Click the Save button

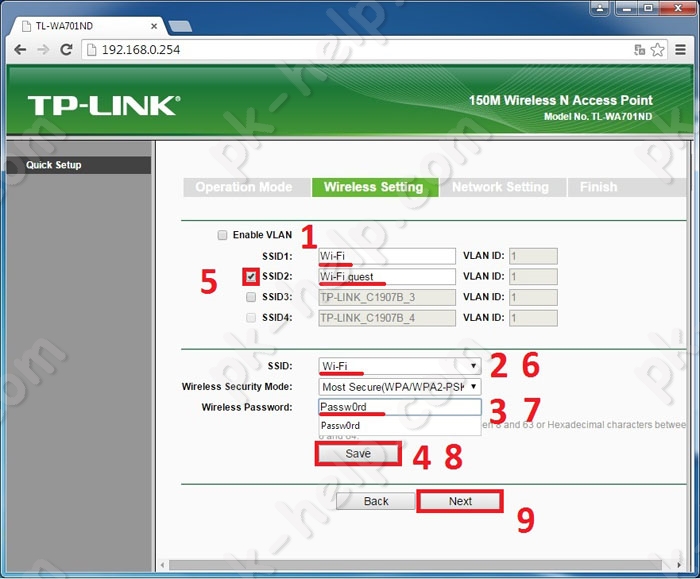(x=358, y=454)
